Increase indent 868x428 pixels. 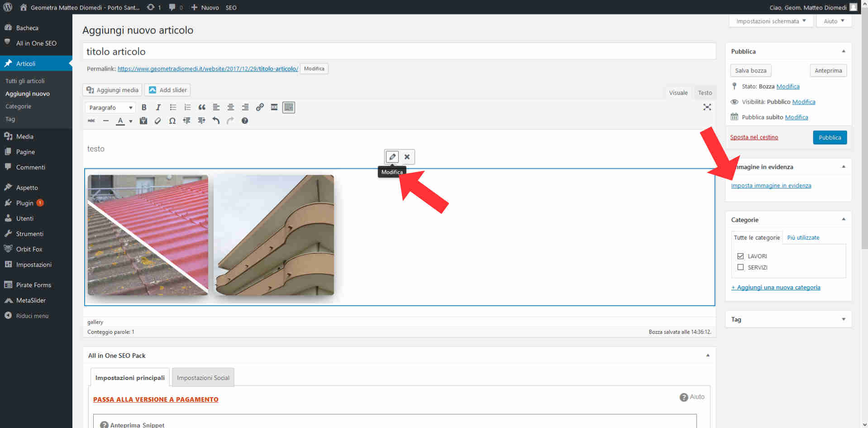click(201, 121)
